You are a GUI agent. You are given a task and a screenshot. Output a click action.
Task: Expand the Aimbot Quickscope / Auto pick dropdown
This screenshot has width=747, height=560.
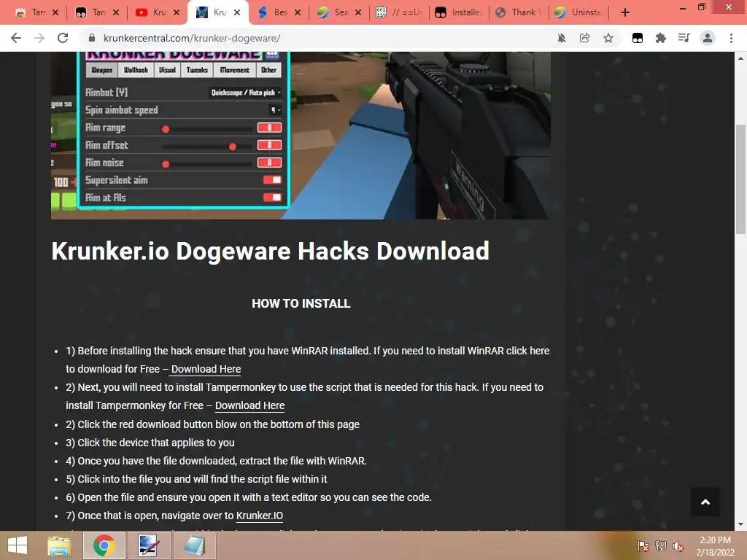pyautogui.click(x=246, y=93)
